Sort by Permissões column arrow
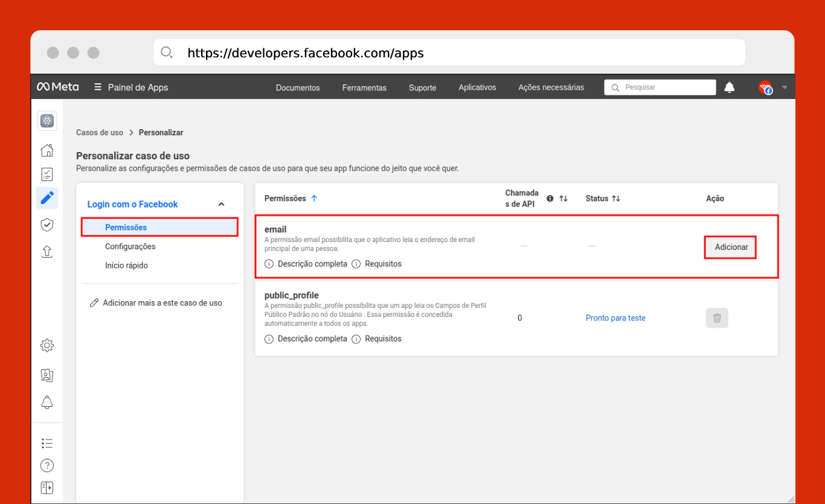Screen dimensions: 825x504 tap(314, 199)
